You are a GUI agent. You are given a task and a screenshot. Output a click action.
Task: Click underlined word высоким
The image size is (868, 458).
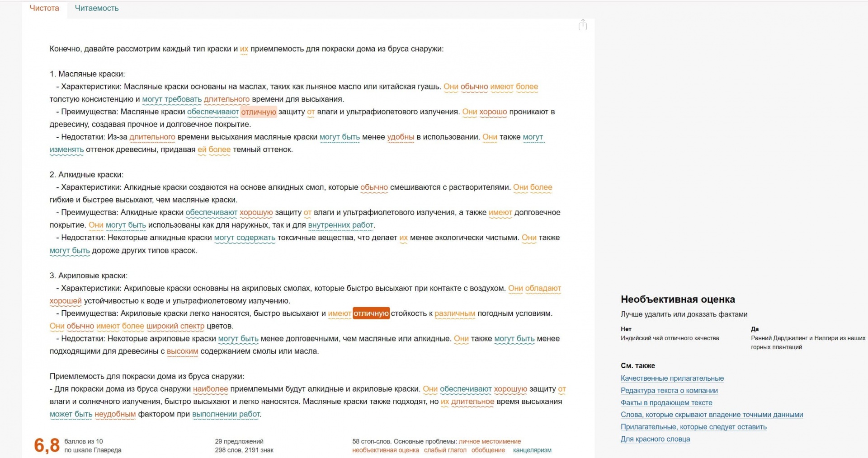tap(183, 351)
